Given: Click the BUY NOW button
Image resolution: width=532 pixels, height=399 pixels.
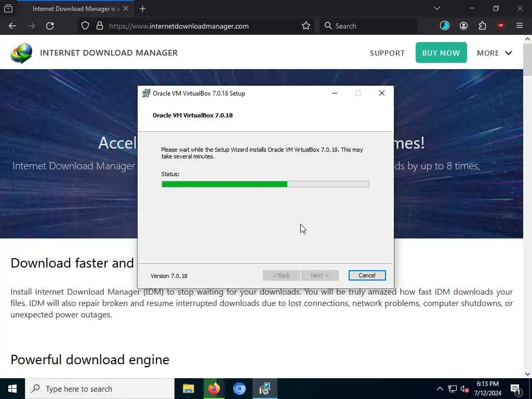Looking at the screenshot, I should [441, 52].
